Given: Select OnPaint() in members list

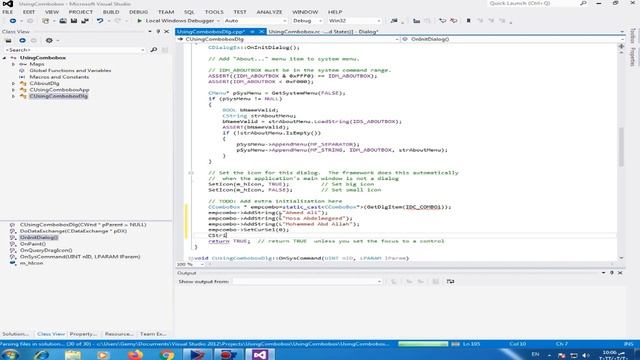Looking at the screenshot, I should tap(33, 244).
